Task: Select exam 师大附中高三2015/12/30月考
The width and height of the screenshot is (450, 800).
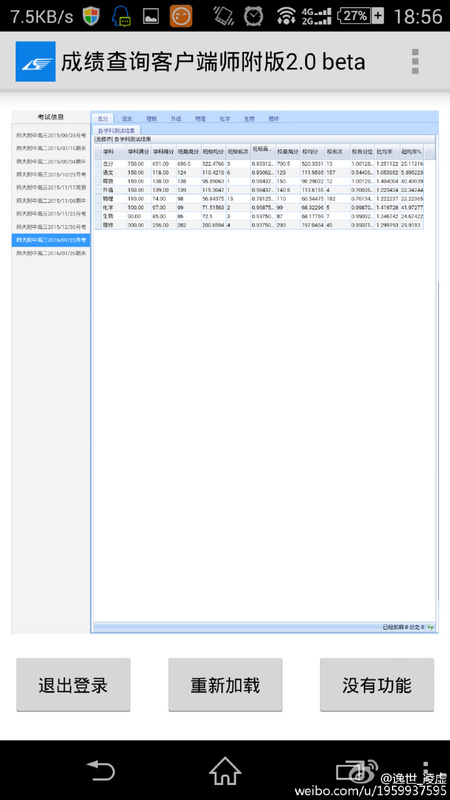Action: tap(51, 227)
